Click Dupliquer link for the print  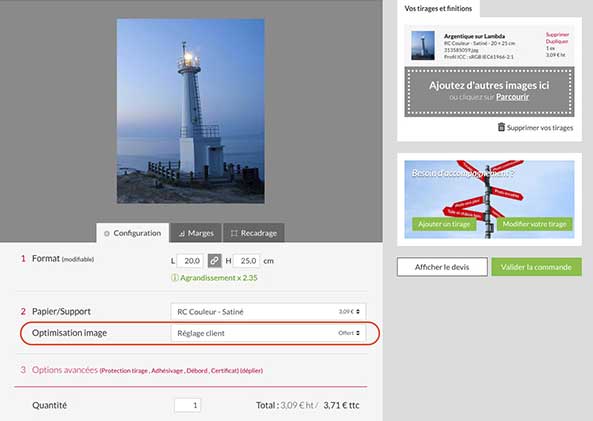click(557, 41)
